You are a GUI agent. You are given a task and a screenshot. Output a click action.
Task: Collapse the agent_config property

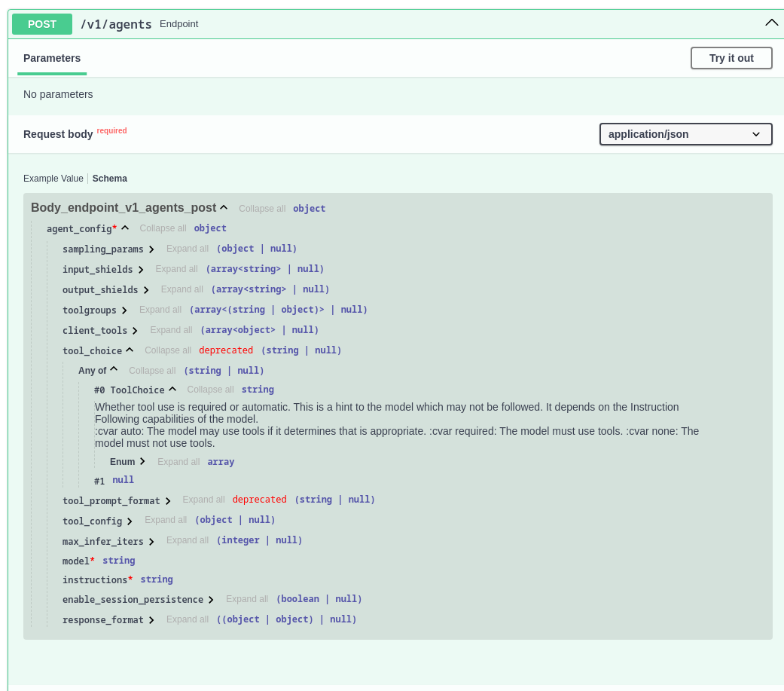pyautogui.click(x=125, y=228)
